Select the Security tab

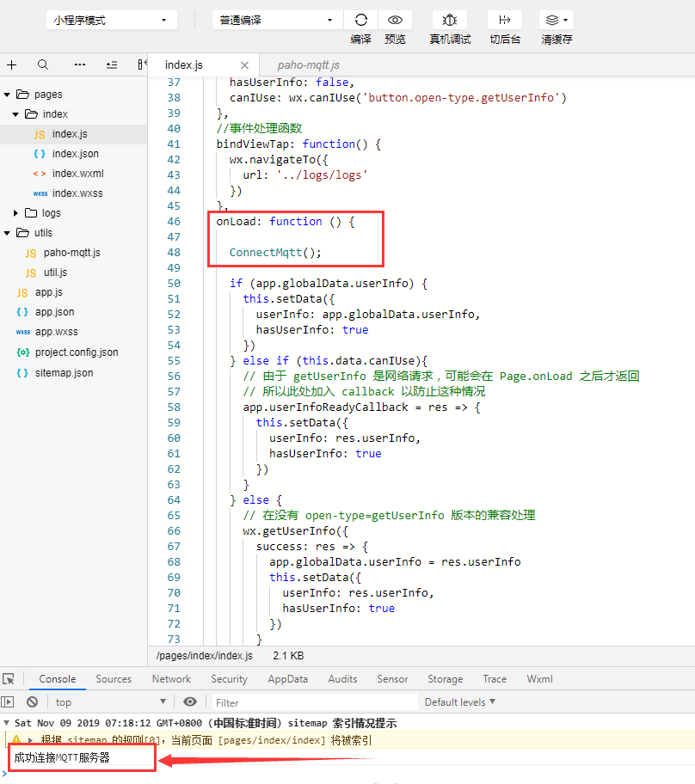click(x=229, y=679)
